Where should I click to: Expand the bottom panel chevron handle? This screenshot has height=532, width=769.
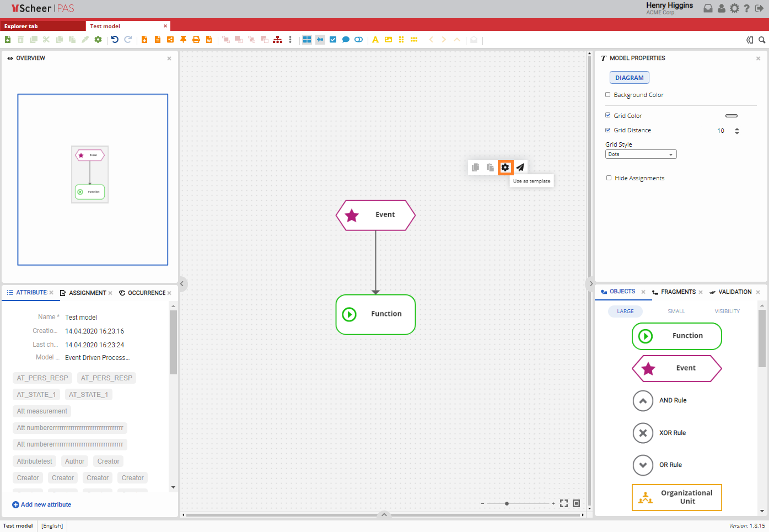coord(384,514)
